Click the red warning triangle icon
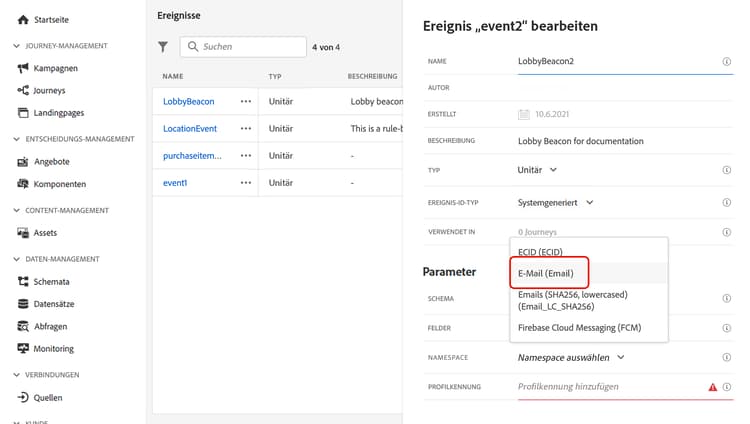The image size is (750, 424). tap(713, 387)
